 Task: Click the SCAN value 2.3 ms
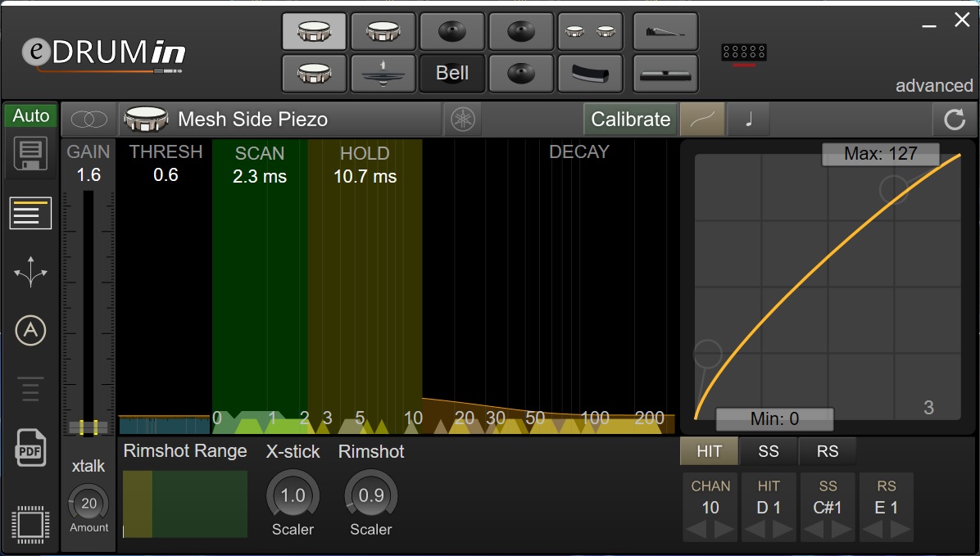coord(260,177)
